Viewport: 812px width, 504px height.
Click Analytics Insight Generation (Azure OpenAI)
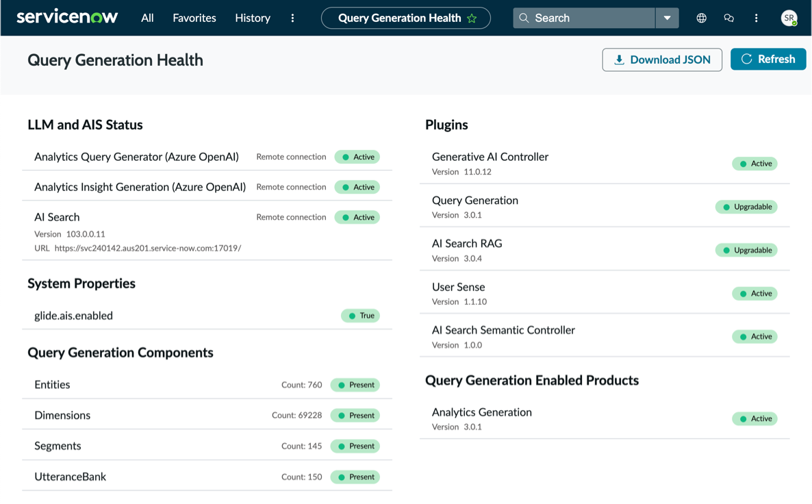pyautogui.click(x=140, y=187)
